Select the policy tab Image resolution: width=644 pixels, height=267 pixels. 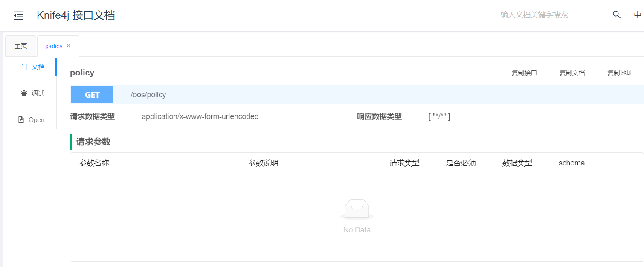coord(55,46)
